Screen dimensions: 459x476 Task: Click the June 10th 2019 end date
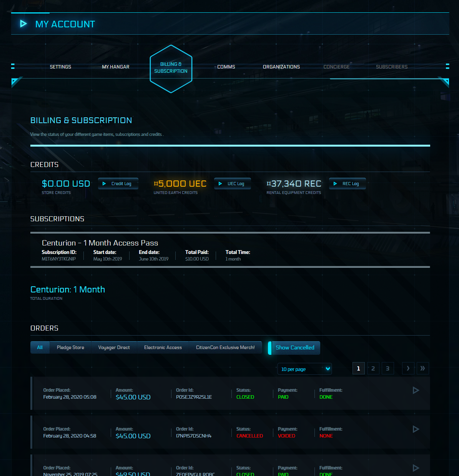153,259
